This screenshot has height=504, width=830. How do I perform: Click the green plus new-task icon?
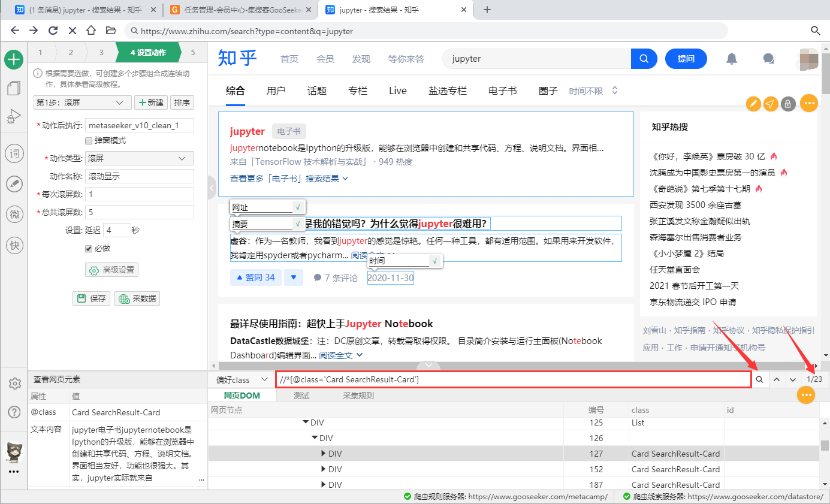tap(14, 59)
